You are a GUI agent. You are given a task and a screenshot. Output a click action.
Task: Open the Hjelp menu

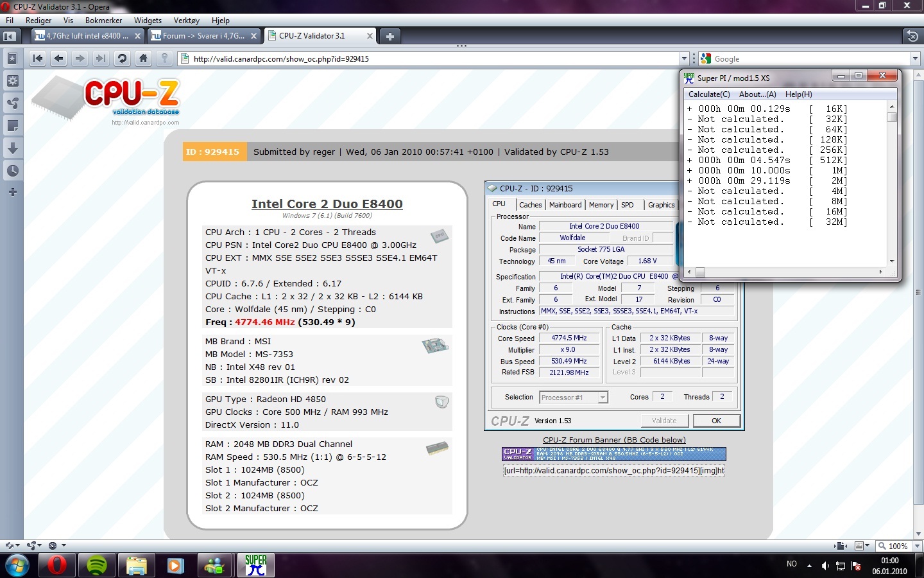[x=220, y=21]
